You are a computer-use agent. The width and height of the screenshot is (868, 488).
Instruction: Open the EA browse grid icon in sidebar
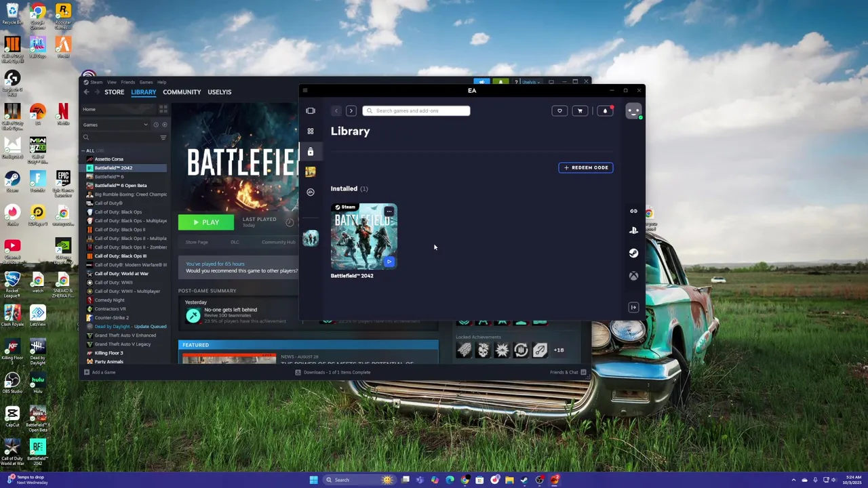click(311, 131)
